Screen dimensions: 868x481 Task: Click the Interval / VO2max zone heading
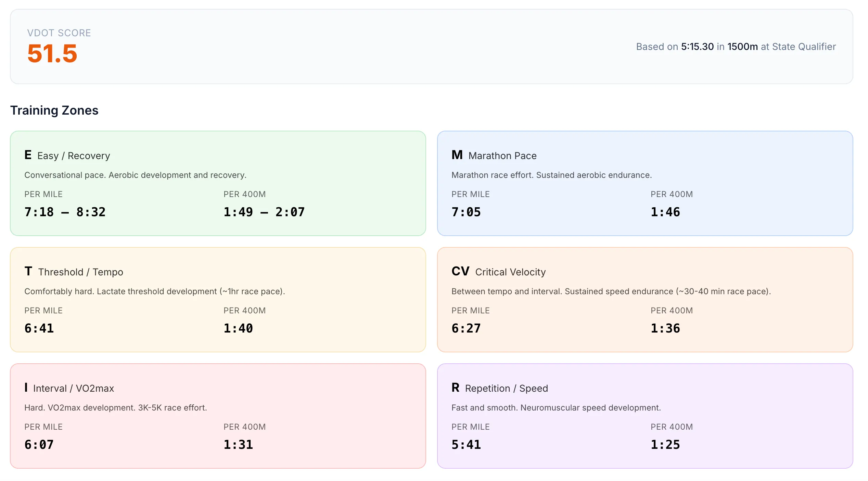pos(73,388)
